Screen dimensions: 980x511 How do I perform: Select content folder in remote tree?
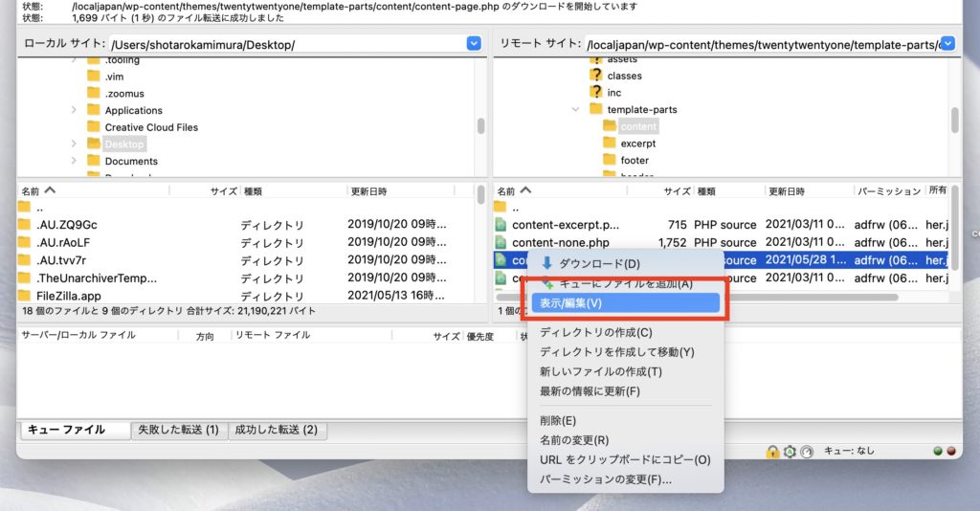(x=638, y=126)
